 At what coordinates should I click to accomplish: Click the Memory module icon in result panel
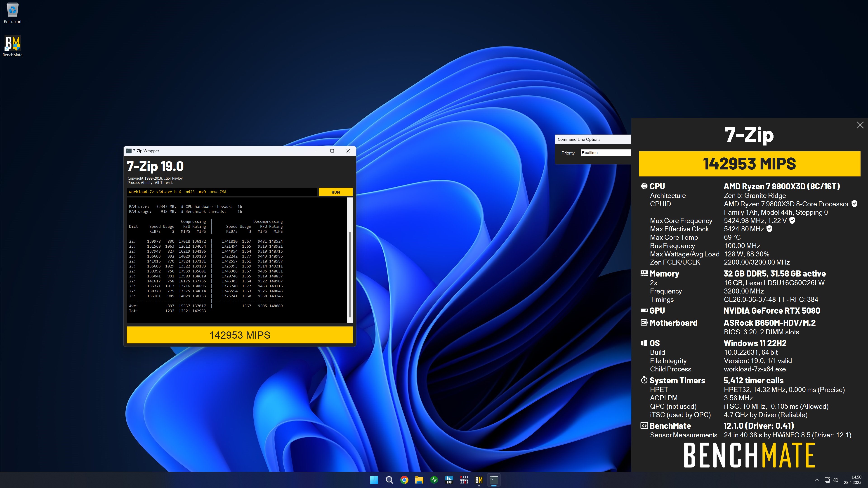pyautogui.click(x=644, y=273)
